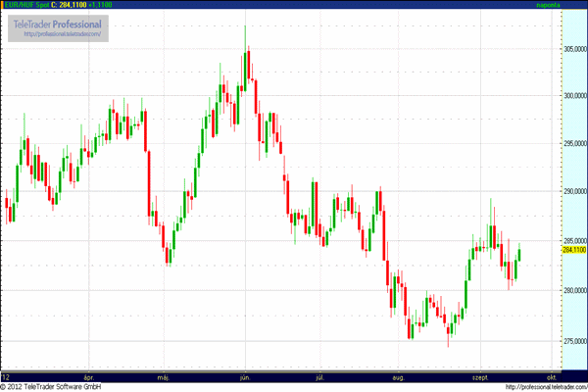Click the 'okt.' month label
Screen dimensions: 588x392
[x=551, y=377]
